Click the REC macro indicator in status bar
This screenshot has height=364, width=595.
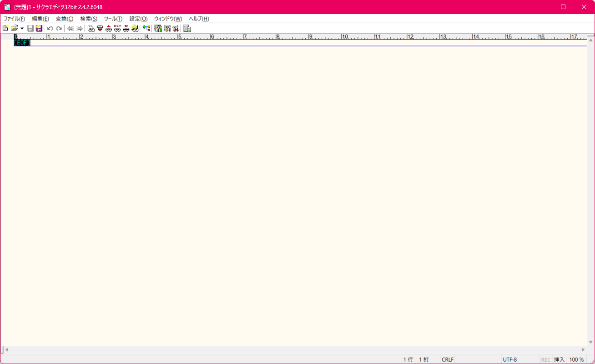[546, 359]
